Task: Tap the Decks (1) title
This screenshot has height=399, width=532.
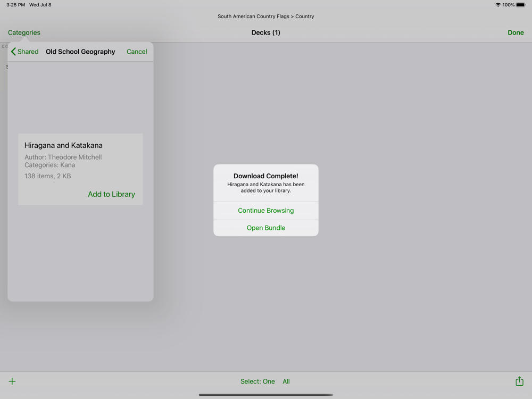Action: (x=265, y=32)
